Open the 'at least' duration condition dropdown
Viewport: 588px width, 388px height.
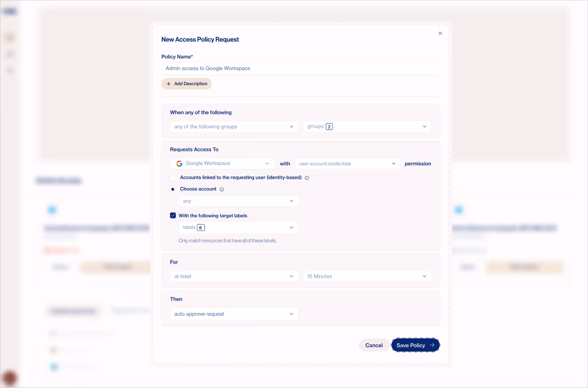pos(234,276)
